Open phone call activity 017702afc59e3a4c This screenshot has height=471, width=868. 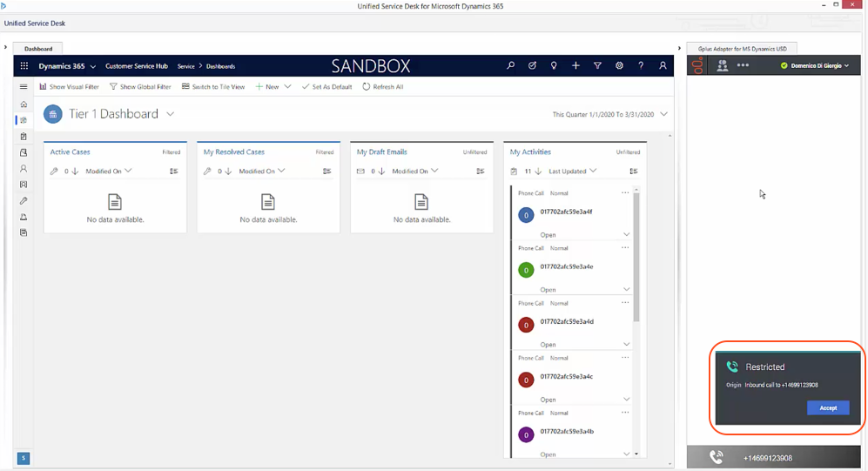coord(570,378)
